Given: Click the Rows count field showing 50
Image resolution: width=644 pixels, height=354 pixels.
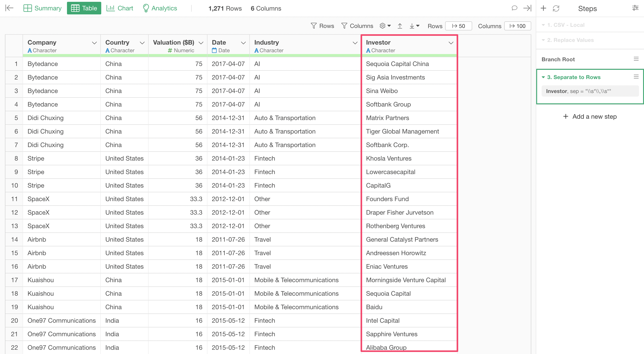Looking at the screenshot, I should (x=458, y=26).
